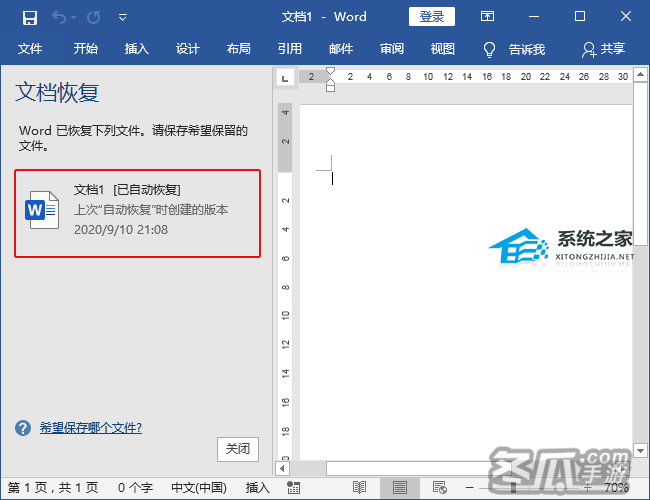Click the Save icon in quick access toolbar
The height and width of the screenshot is (500, 650).
(30, 17)
